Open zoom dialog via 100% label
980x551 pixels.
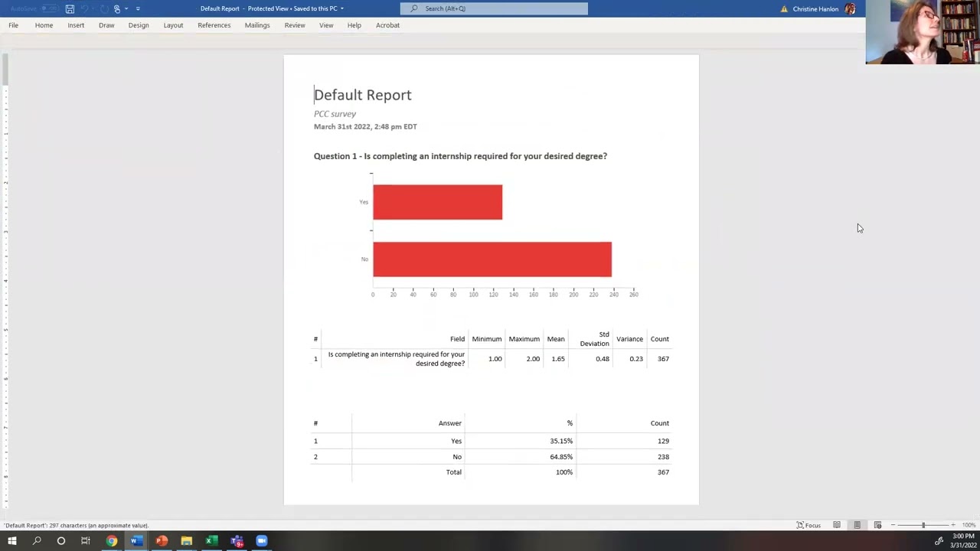click(x=969, y=525)
